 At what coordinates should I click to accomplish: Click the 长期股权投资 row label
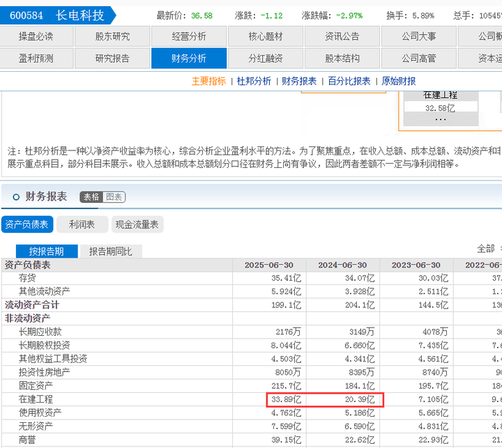[44, 346]
